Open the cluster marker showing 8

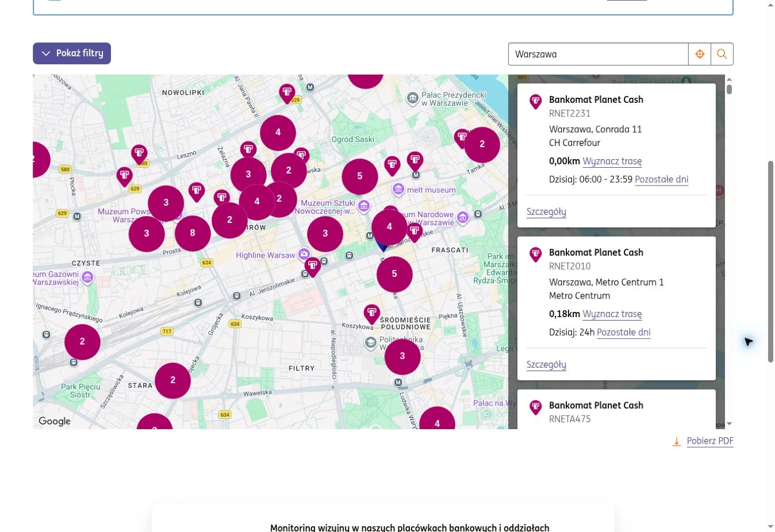pyautogui.click(x=193, y=233)
